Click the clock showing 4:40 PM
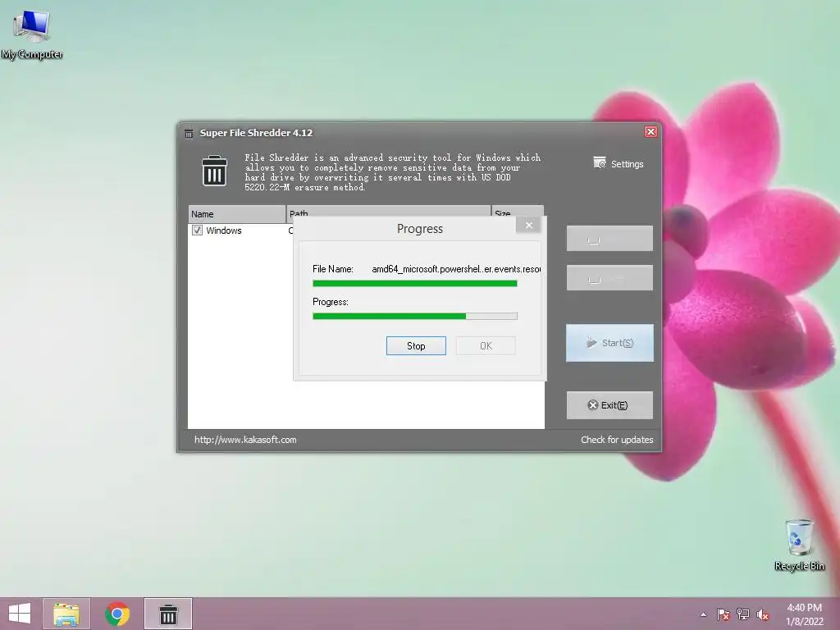The width and height of the screenshot is (840, 630). tap(804, 614)
